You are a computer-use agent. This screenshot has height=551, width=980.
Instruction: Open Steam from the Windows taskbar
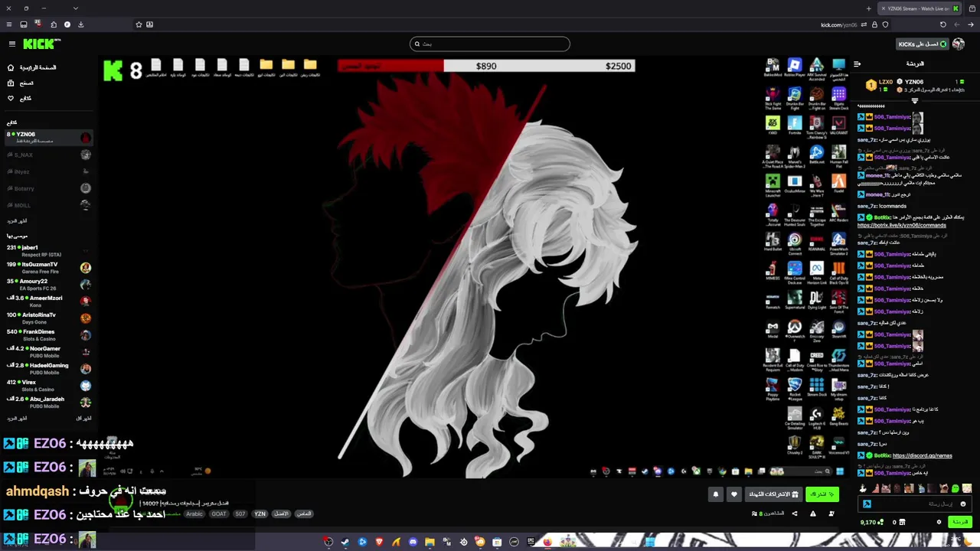click(345, 542)
